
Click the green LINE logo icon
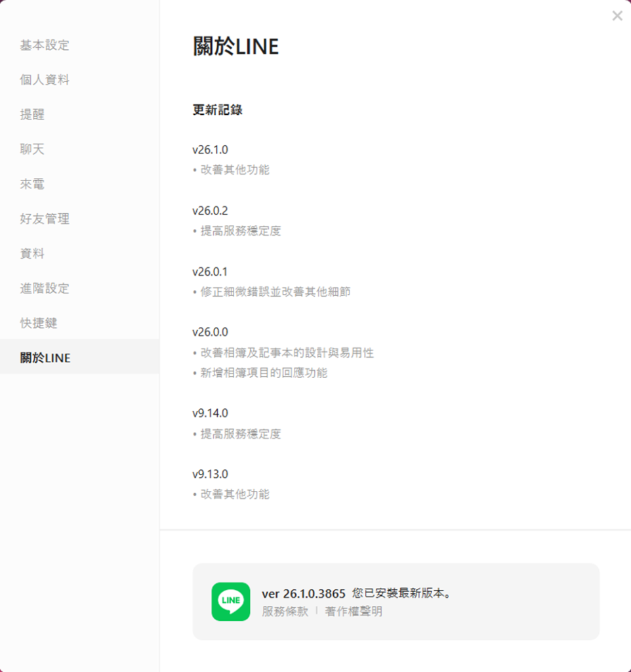point(231,601)
